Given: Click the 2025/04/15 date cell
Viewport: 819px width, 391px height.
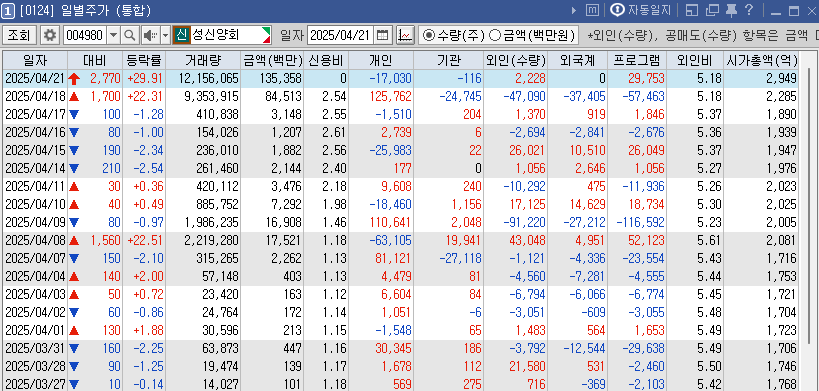Looking at the screenshot, I should [35, 150].
